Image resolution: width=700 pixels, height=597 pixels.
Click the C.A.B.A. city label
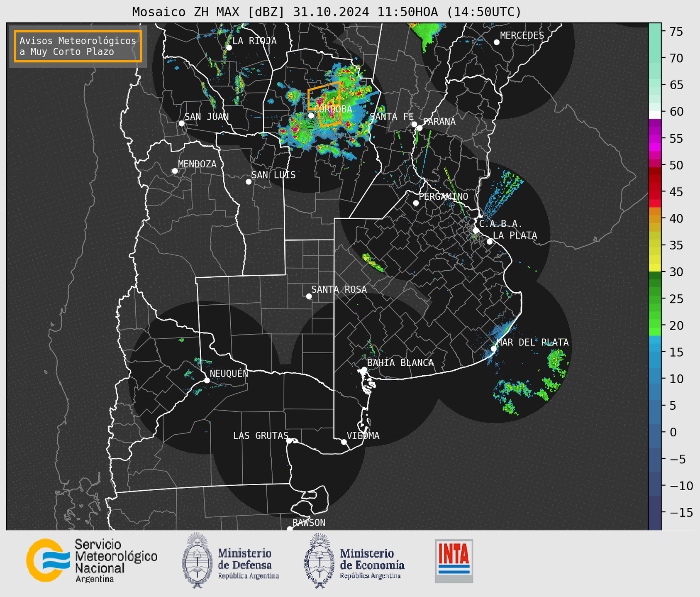click(x=501, y=224)
